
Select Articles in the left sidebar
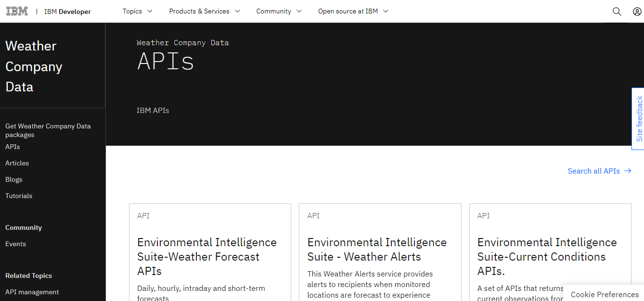[x=17, y=163]
